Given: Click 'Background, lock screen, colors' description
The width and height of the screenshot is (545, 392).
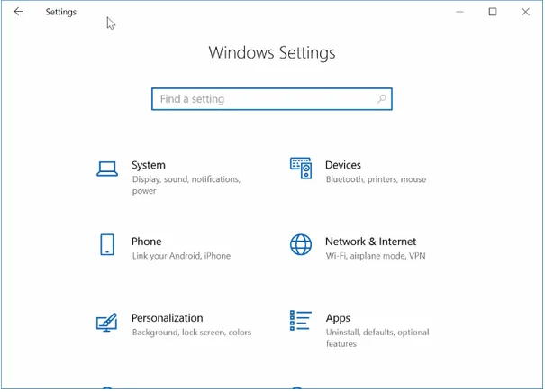Looking at the screenshot, I should 192,333.
